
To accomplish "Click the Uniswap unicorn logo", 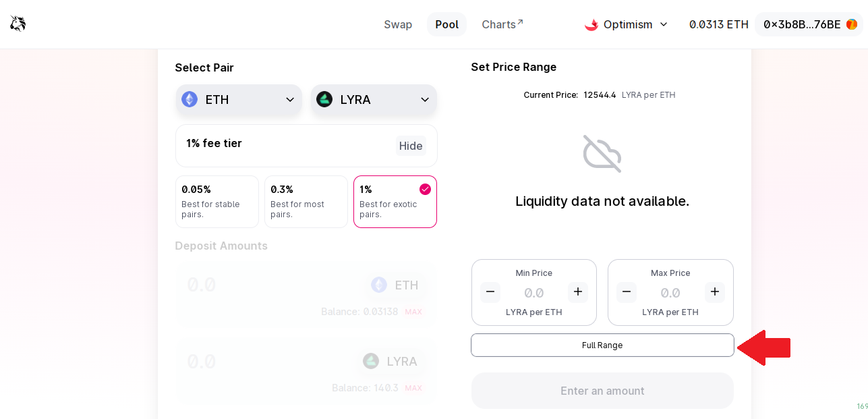I will point(18,24).
